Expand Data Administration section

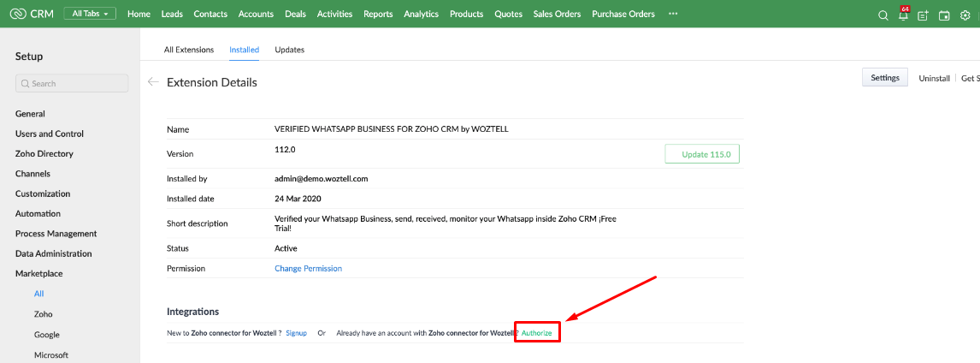pyautogui.click(x=54, y=253)
